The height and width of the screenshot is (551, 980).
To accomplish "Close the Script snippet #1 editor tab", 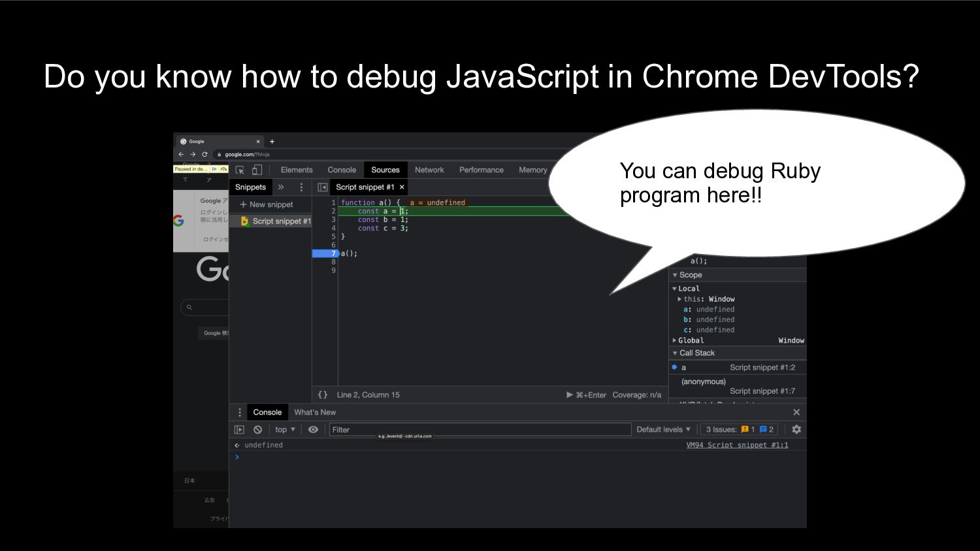I will [x=402, y=187].
